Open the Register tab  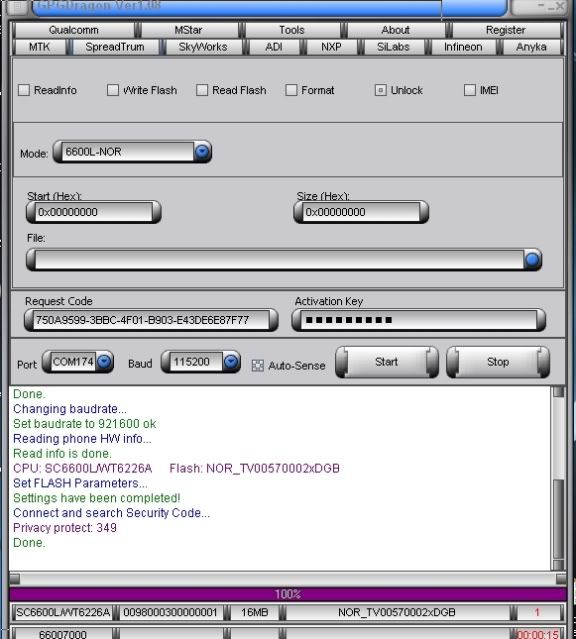505,30
